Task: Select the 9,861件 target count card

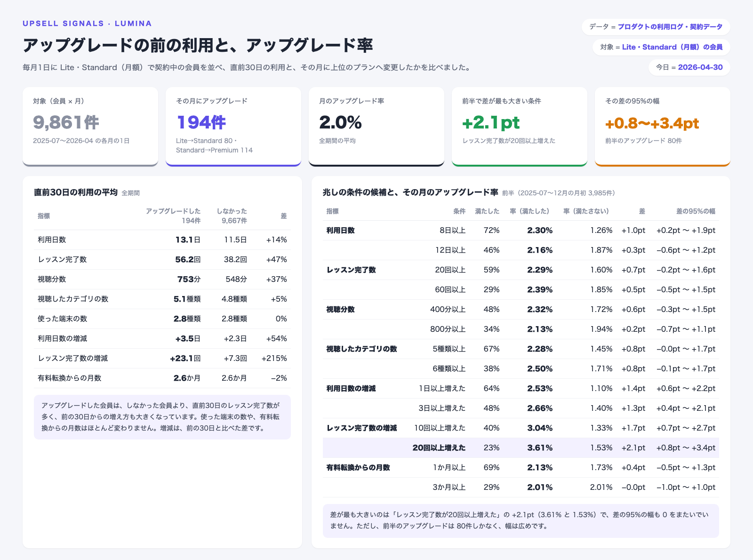Action: coord(90,126)
